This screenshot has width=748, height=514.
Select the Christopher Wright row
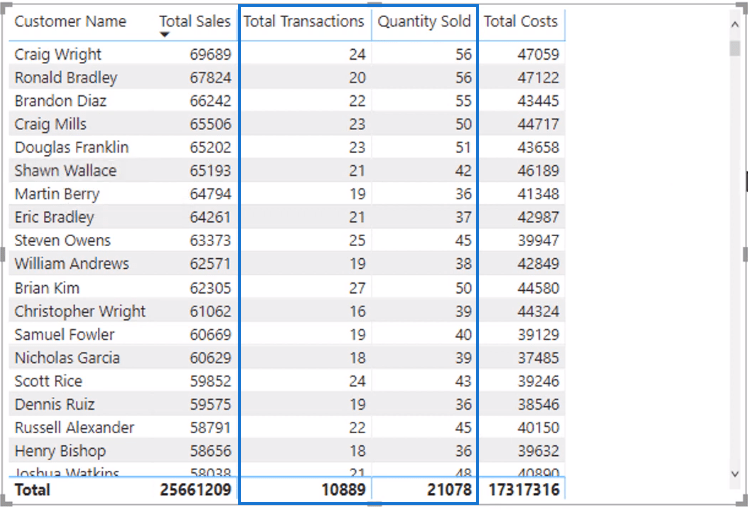(287, 311)
